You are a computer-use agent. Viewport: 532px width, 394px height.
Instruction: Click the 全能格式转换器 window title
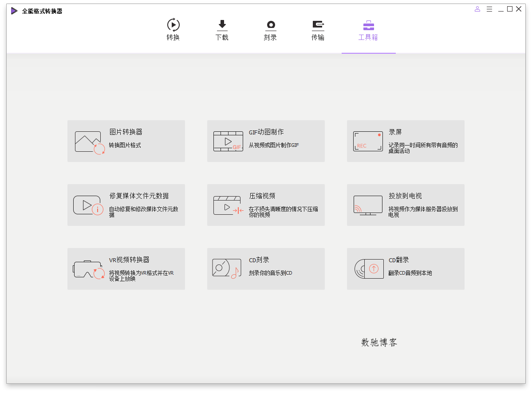click(x=42, y=11)
